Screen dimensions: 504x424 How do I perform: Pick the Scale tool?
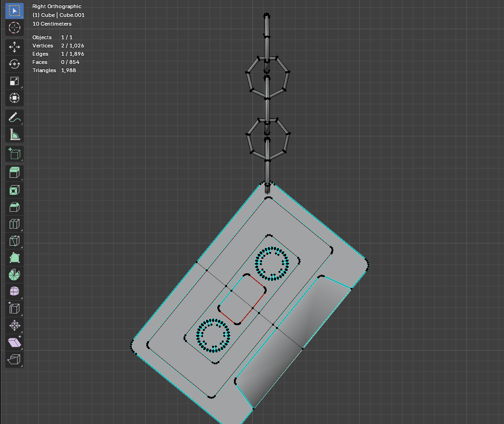tap(15, 81)
